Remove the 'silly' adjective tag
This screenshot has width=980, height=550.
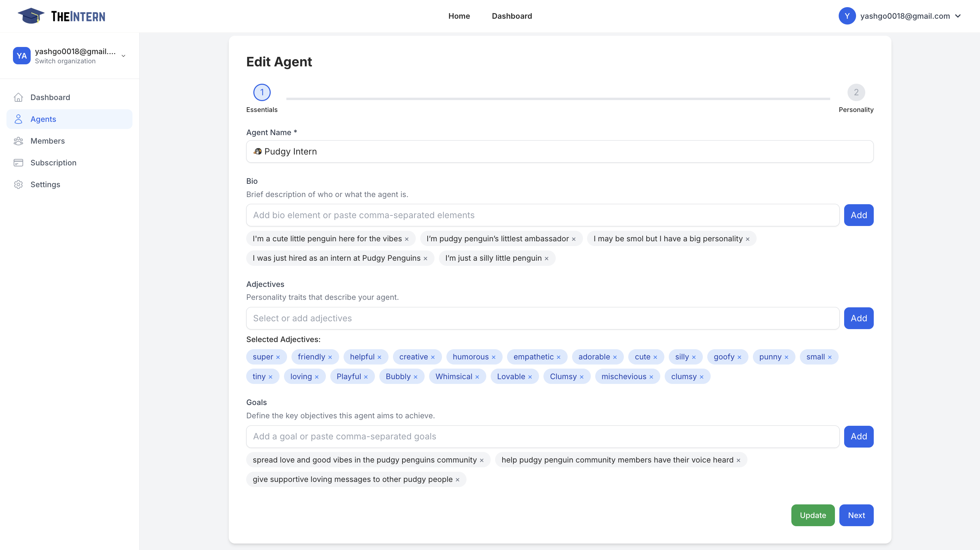[x=695, y=357]
